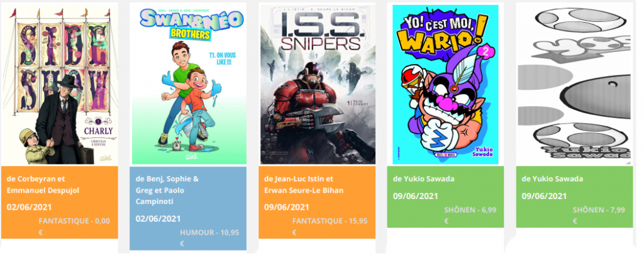Click authors Jean-Luc Istin et Erwan Seure-Le Bihan
Viewport: 644px width, 265px height.
[304, 185]
